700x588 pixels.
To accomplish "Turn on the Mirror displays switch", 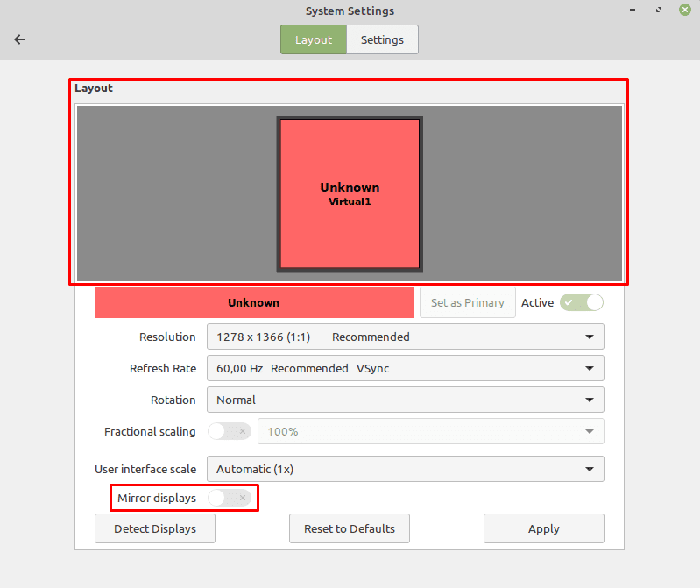I will [230, 498].
